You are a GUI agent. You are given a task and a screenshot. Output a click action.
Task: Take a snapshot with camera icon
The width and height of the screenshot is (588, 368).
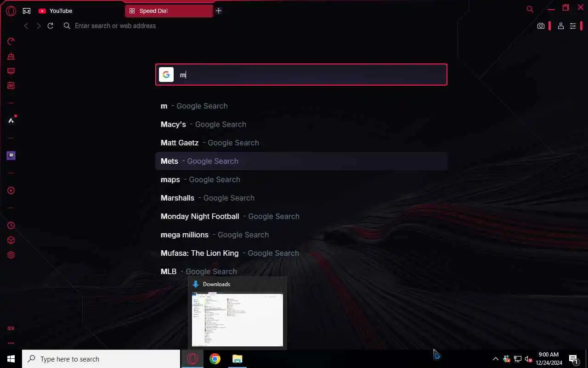pos(541,26)
